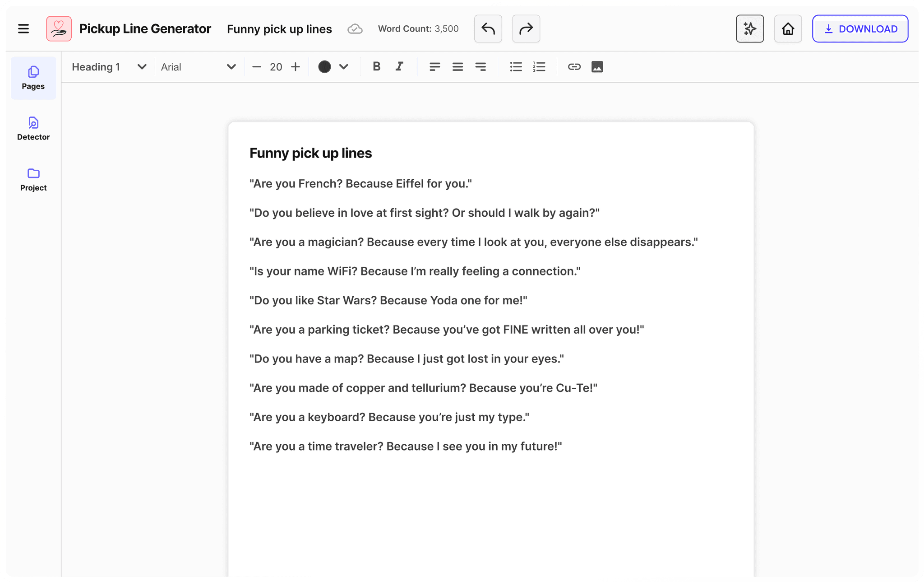The width and height of the screenshot is (924, 582).
Task: Align text right
Action: [480, 67]
